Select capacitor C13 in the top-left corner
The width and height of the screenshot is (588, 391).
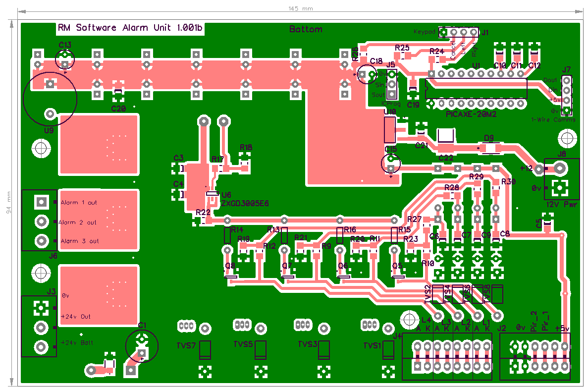(65, 59)
